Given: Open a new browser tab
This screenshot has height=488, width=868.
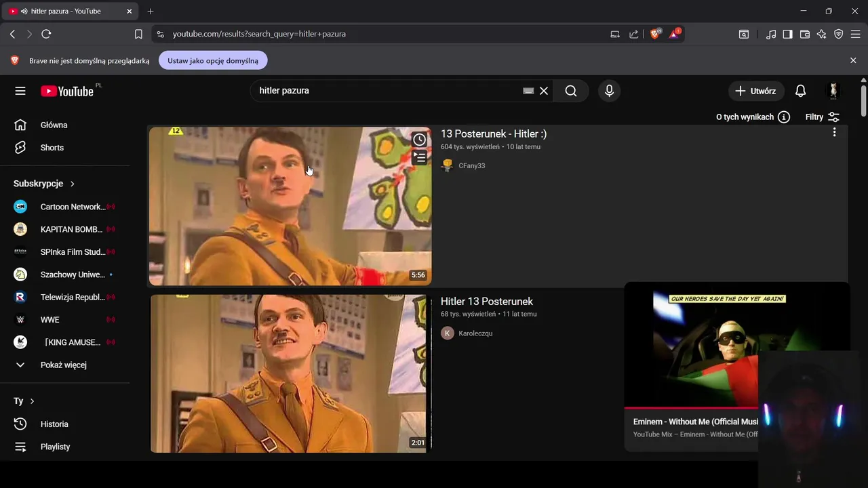Looking at the screenshot, I should click(151, 12).
